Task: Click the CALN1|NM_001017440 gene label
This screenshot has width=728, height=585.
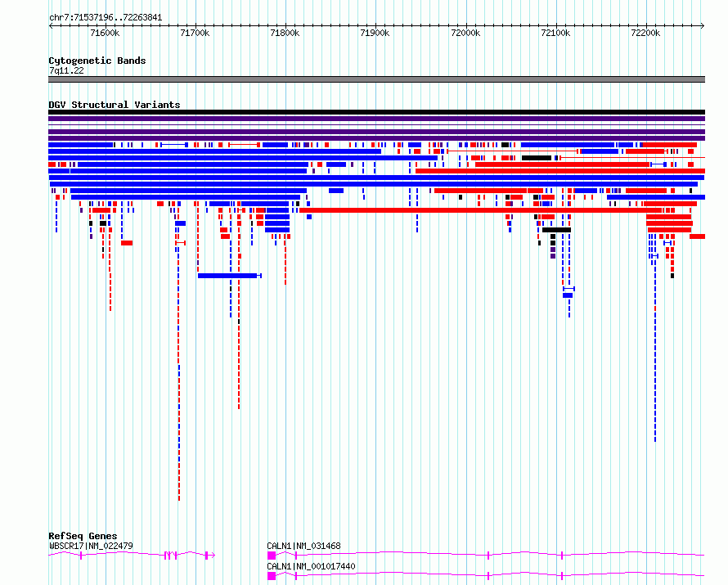Action: 311,566
